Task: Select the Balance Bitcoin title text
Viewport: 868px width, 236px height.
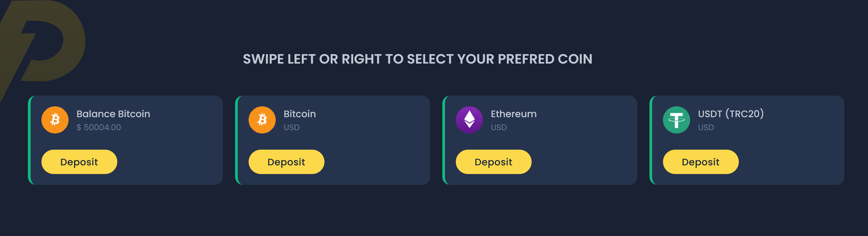Action: click(x=113, y=114)
